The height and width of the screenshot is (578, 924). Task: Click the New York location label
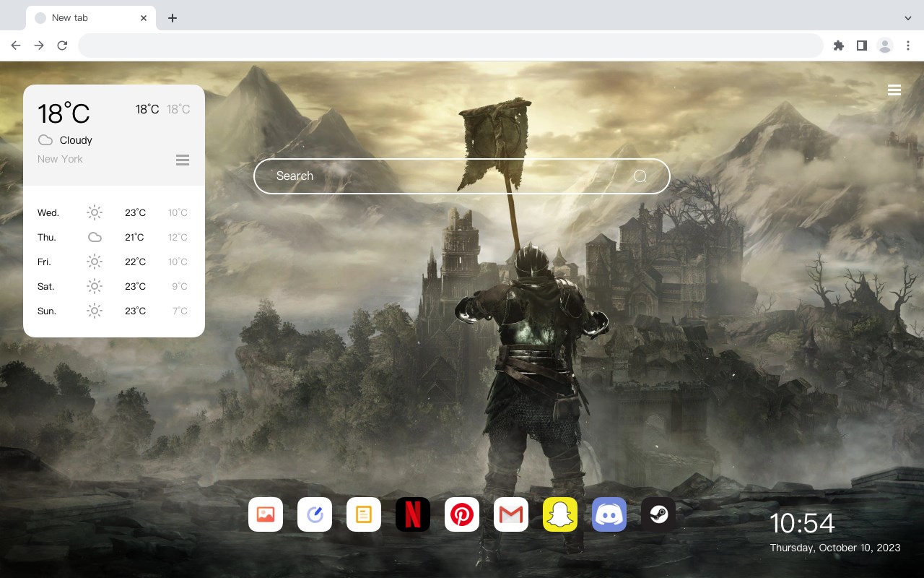click(60, 159)
